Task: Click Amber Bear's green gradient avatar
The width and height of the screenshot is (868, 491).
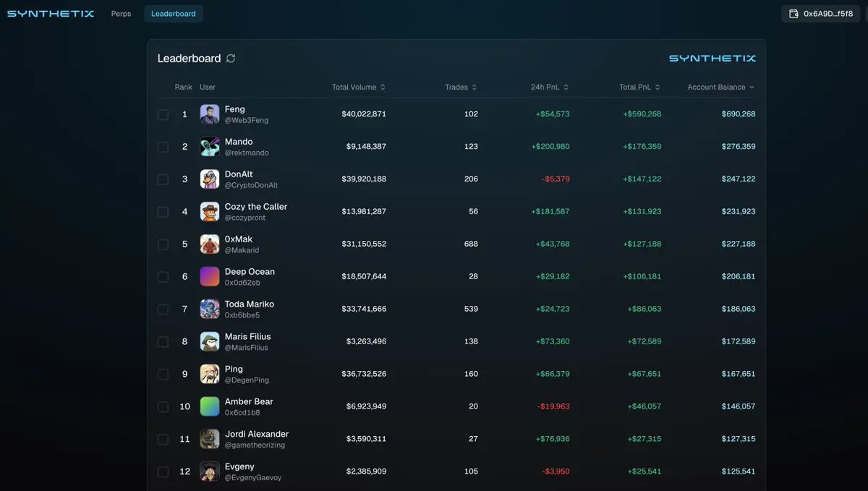Action: tap(210, 406)
